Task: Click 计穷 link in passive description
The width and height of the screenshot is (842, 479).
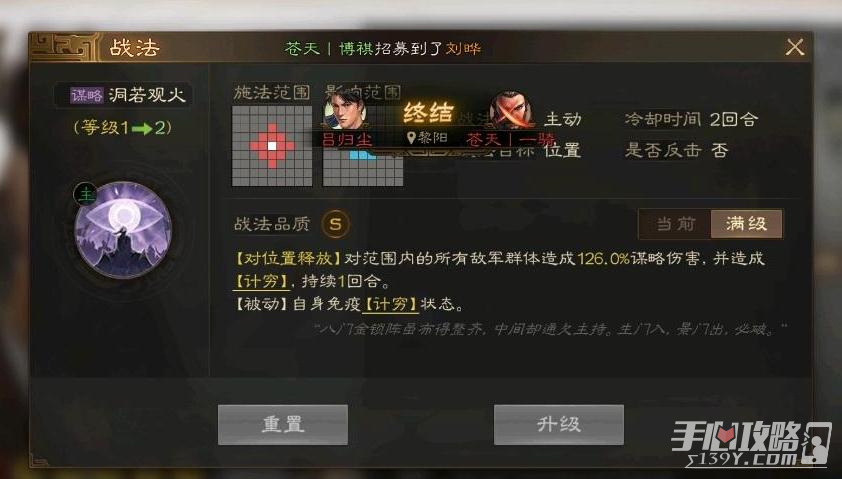Action: pyautogui.click(x=390, y=304)
